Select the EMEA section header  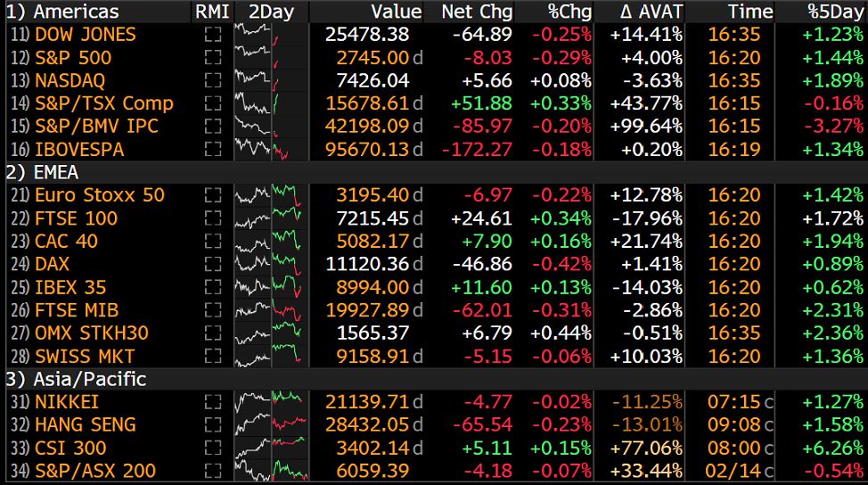43,173
